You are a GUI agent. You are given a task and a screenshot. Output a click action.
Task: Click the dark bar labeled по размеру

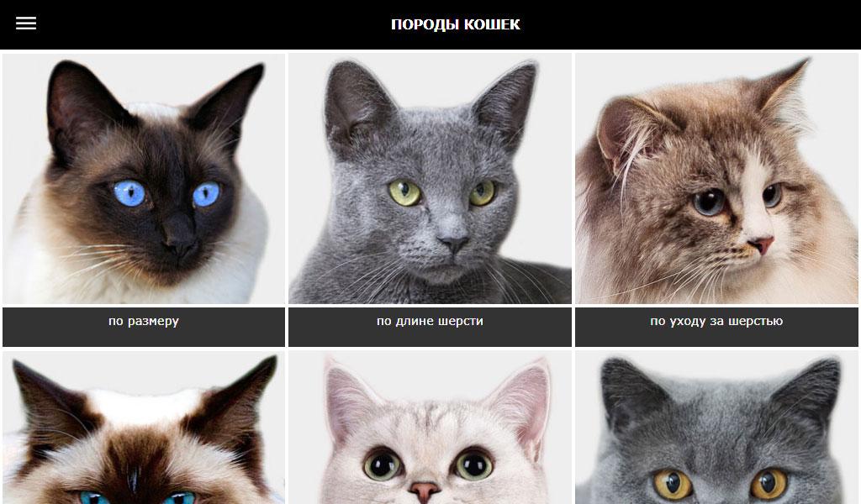(144, 327)
